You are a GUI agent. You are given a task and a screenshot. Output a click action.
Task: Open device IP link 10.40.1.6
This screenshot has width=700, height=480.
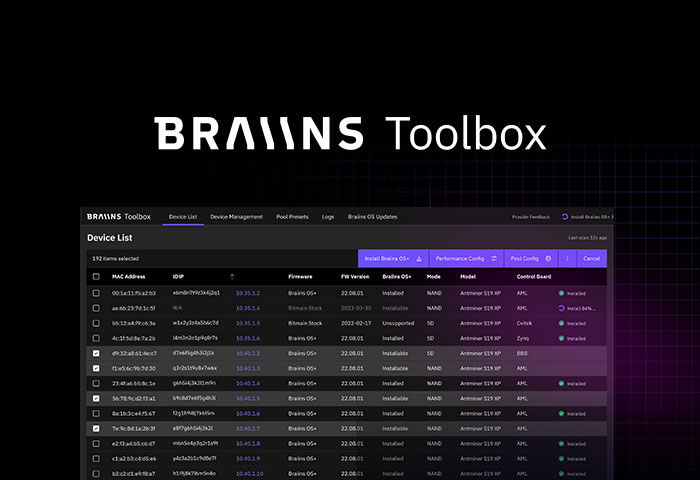248,413
